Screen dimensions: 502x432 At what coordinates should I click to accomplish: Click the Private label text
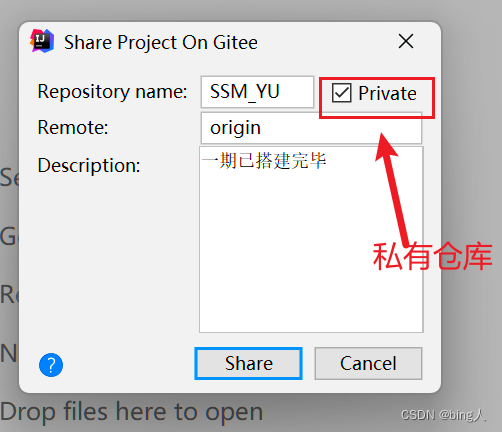[x=387, y=93]
